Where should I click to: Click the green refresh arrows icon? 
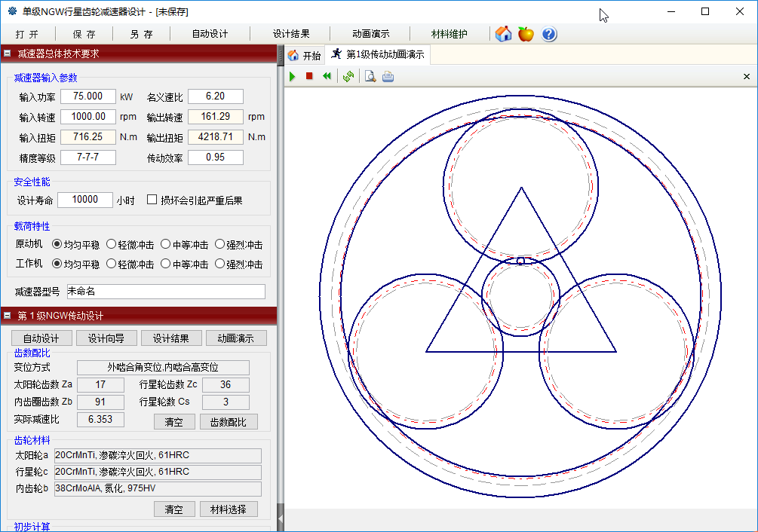coord(348,76)
